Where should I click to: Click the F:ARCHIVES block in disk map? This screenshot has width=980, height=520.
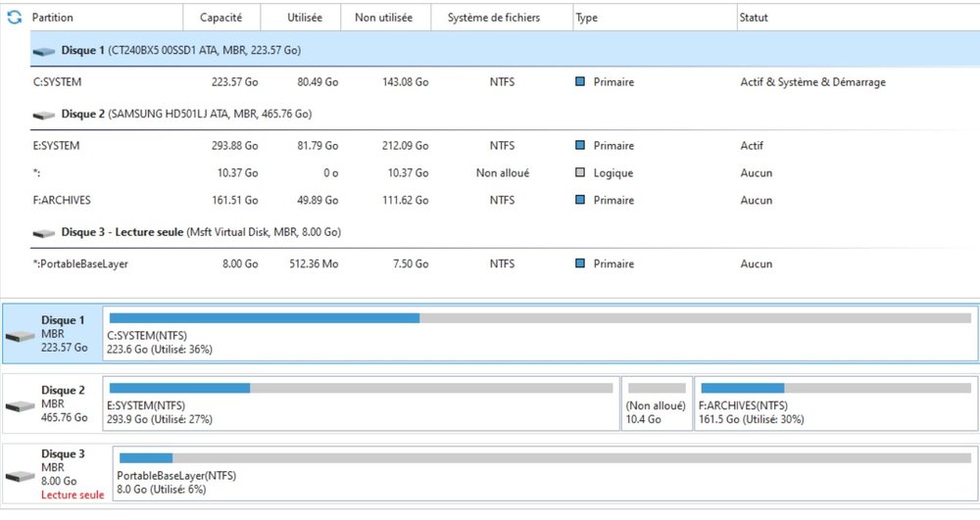pos(835,403)
